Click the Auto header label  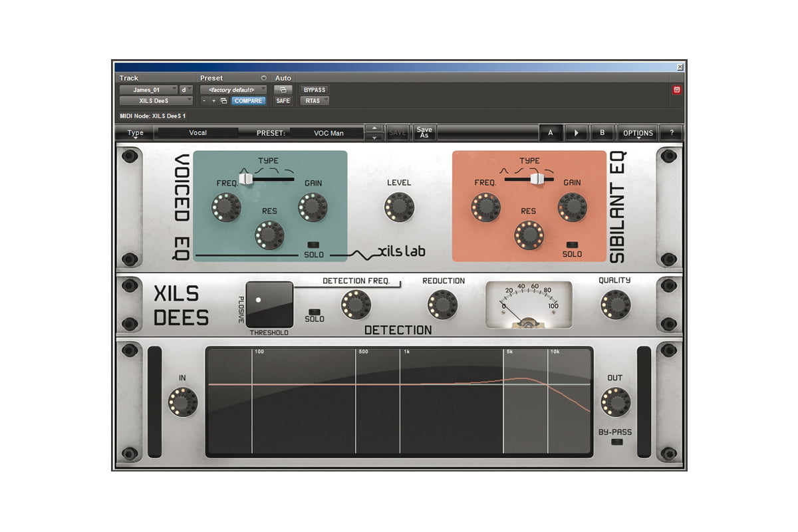(283, 78)
